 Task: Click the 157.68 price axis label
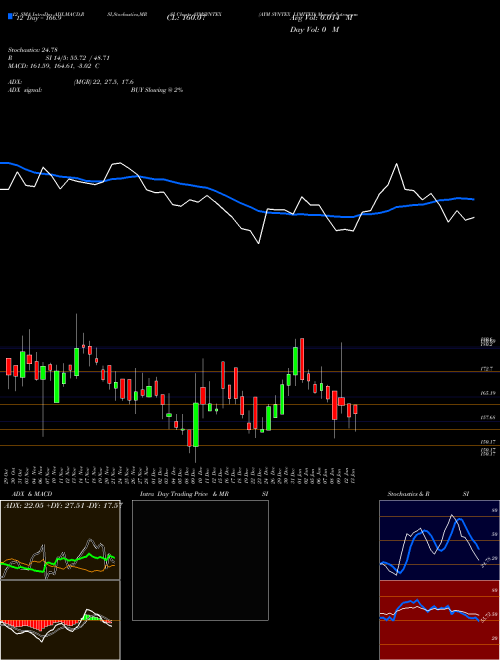pos(488,417)
